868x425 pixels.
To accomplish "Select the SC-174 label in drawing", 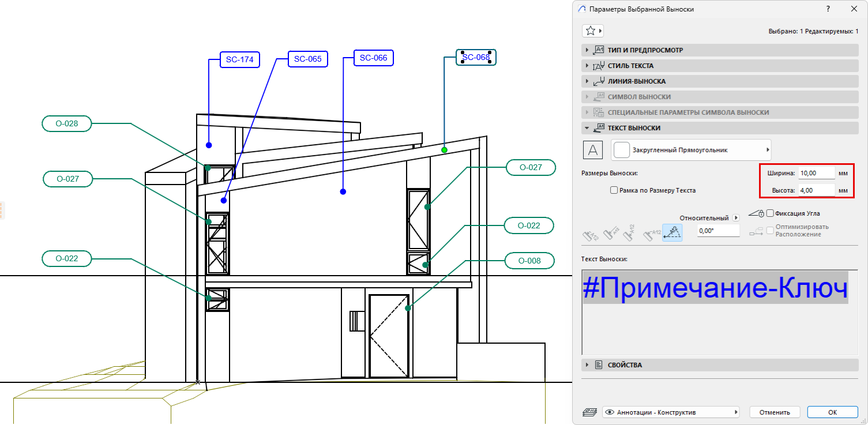I will pos(239,59).
